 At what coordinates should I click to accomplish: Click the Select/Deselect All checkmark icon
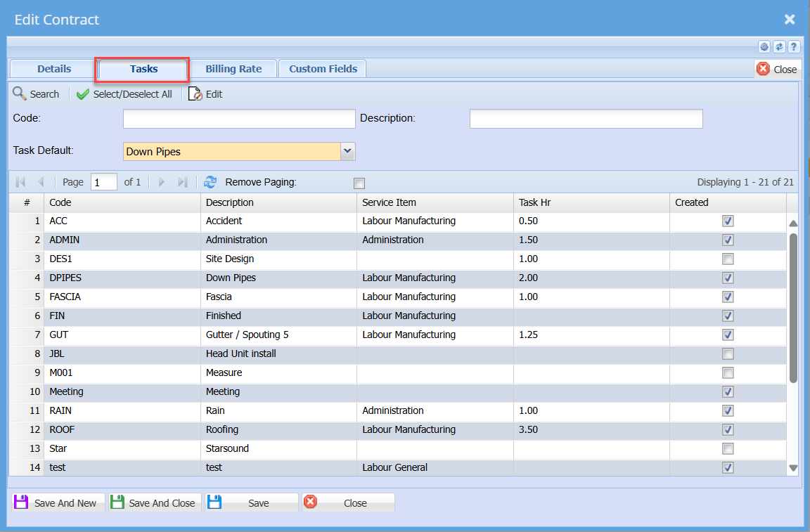click(83, 94)
